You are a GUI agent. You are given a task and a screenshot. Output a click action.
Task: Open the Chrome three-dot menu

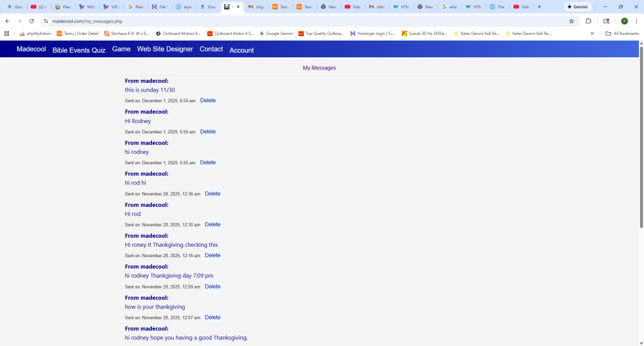point(636,21)
